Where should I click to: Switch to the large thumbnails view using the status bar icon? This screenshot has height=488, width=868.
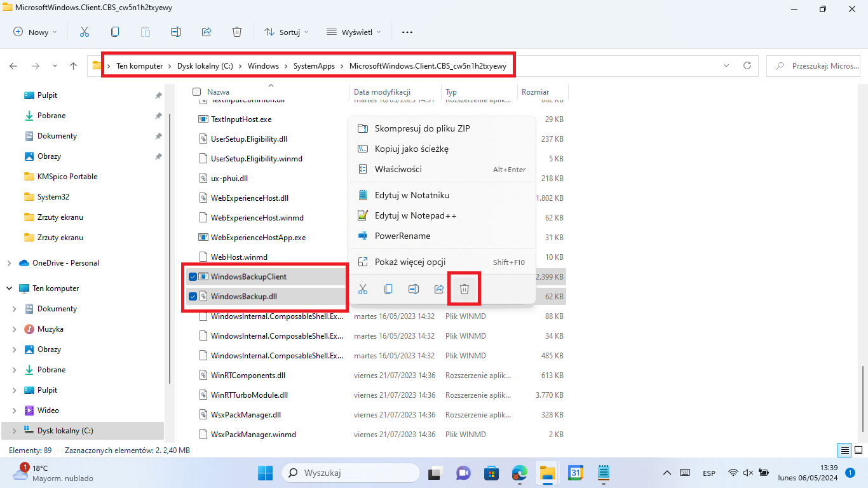click(858, 450)
